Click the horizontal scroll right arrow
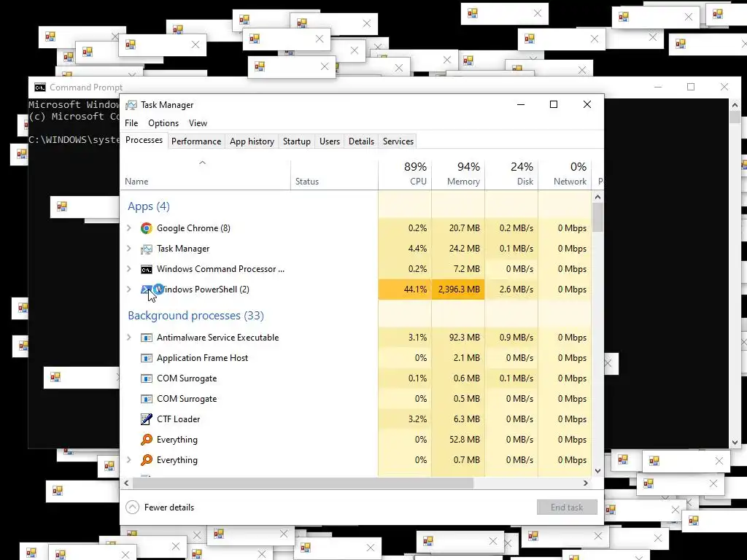Viewport: 747px width, 560px height. [586, 483]
